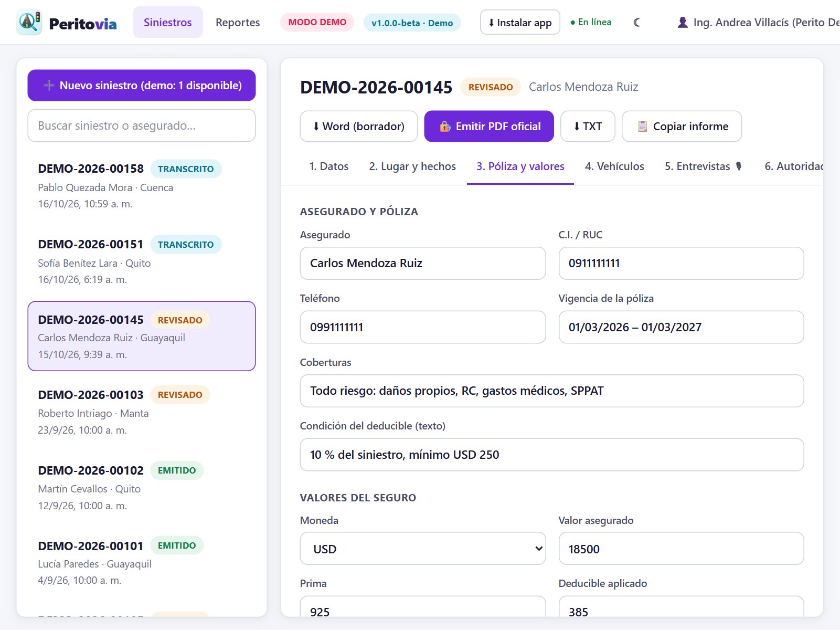Click the lock icon on Emitir PDF oficial

point(445,127)
